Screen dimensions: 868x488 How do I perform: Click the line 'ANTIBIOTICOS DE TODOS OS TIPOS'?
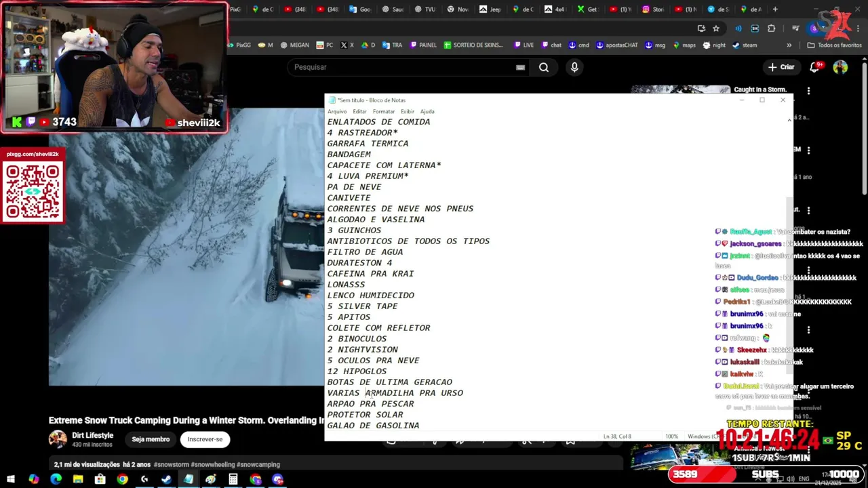coord(408,241)
